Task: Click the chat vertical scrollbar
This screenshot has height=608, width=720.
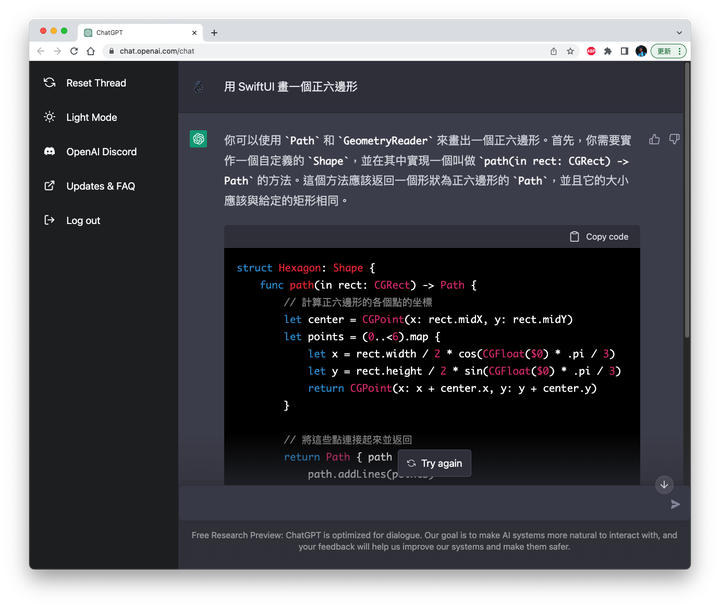Action: 687,202
